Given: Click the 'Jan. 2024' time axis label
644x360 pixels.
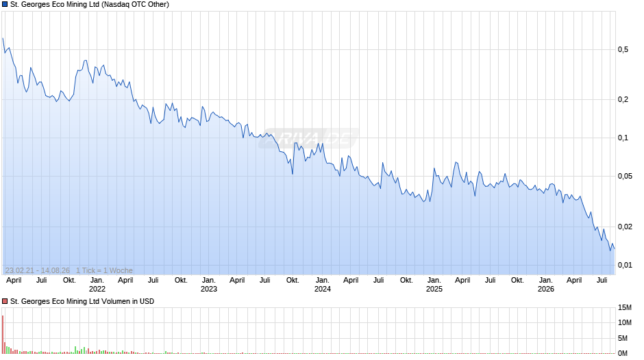Looking at the screenshot, I should pos(323,285).
